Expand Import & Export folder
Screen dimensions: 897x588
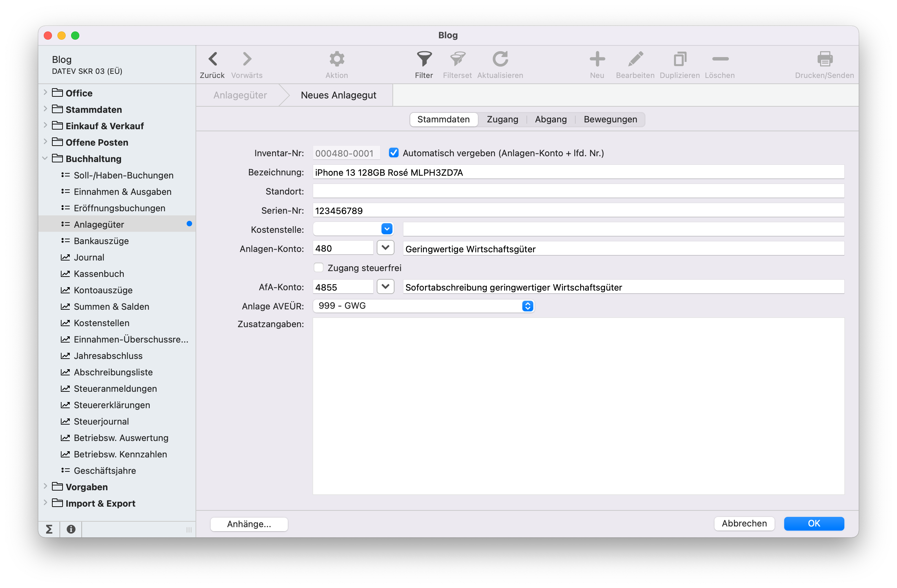click(x=45, y=503)
